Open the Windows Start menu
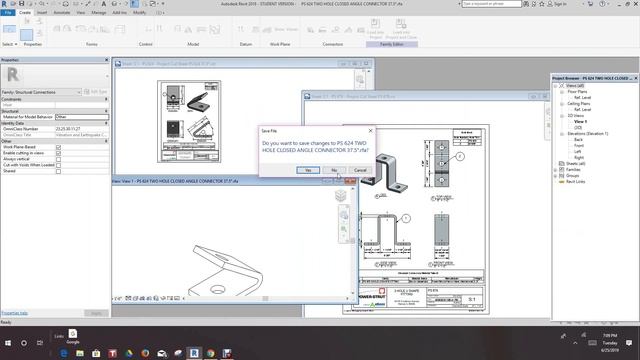This screenshot has height=360, width=640. (x=8, y=343)
